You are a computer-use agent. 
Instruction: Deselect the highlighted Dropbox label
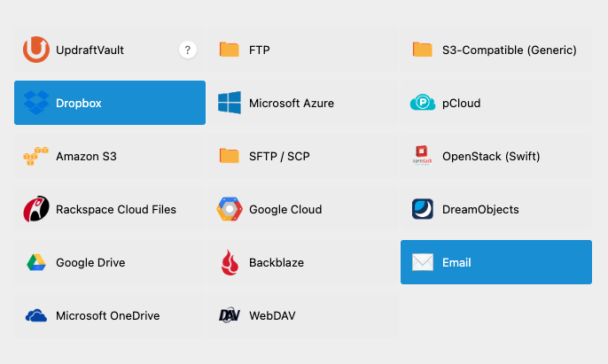click(x=79, y=103)
